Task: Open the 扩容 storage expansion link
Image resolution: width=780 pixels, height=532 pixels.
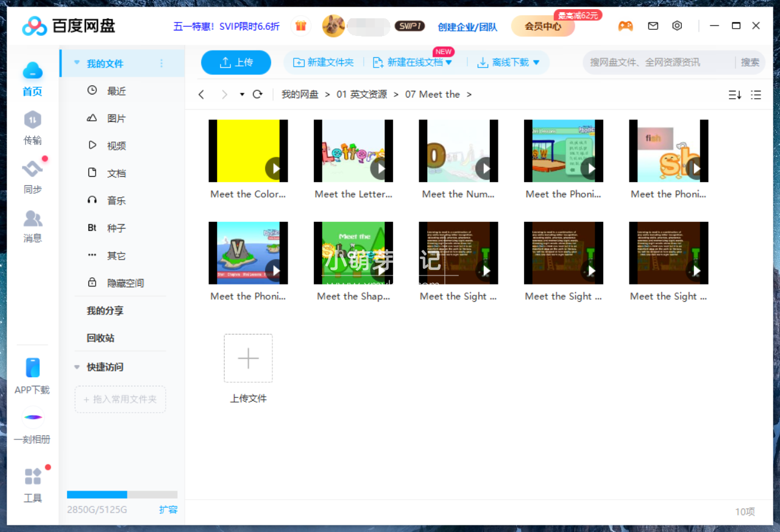Action: [168, 510]
